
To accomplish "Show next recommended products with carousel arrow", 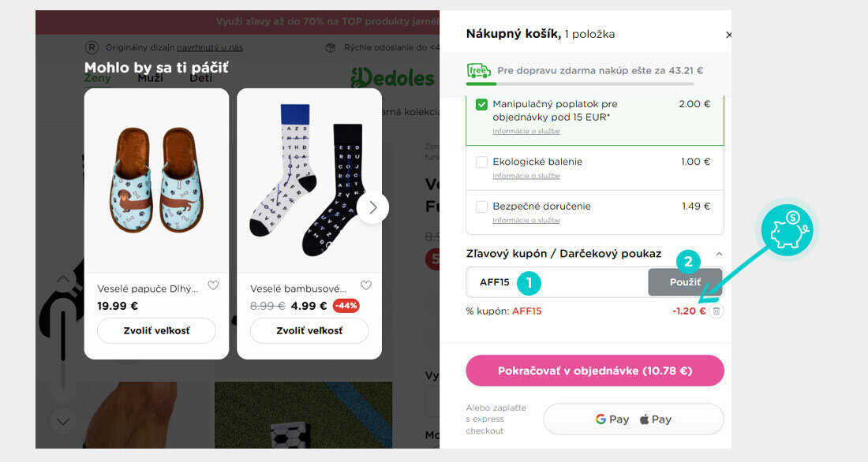I will pyautogui.click(x=372, y=207).
